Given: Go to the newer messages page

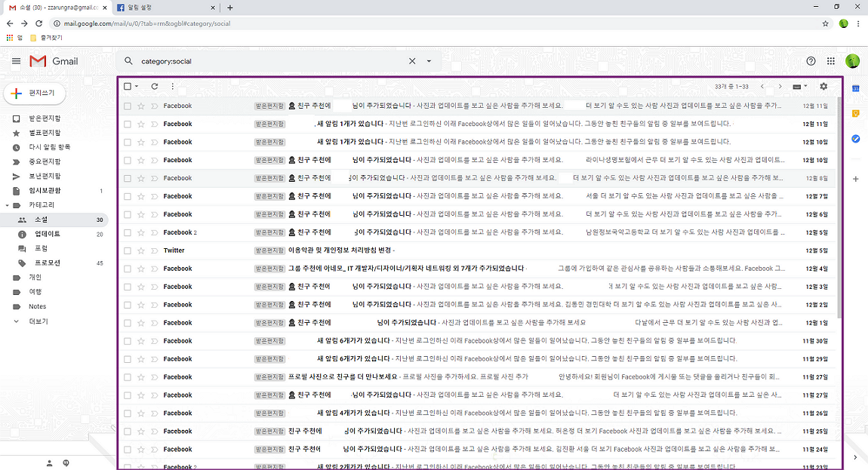Looking at the screenshot, I should [762, 86].
